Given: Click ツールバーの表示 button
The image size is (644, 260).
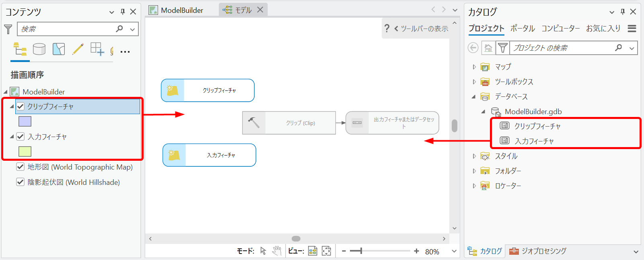Looking at the screenshot, I should pos(421,29).
